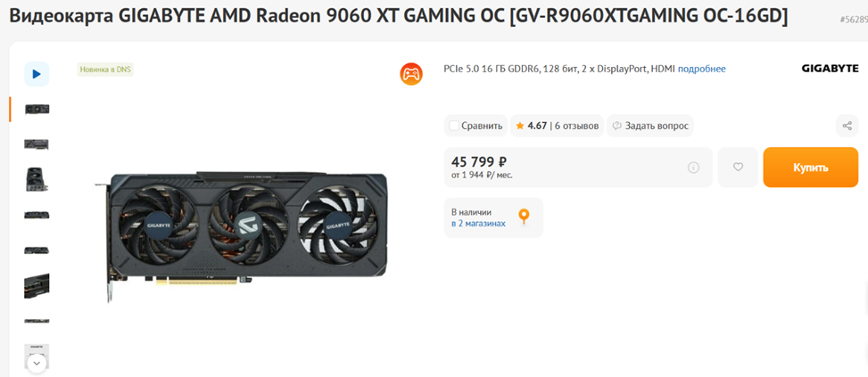Add product to favorites with heart icon

[x=738, y=167]
